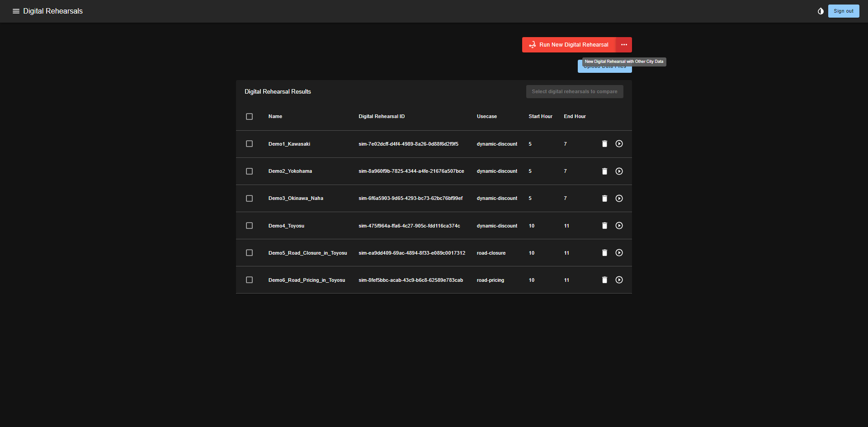Viewport: 868px width, 427px height.
Task: Click trash icon for Demo5_Road_Closure_in_Toyosu
Action: point(604,253)
